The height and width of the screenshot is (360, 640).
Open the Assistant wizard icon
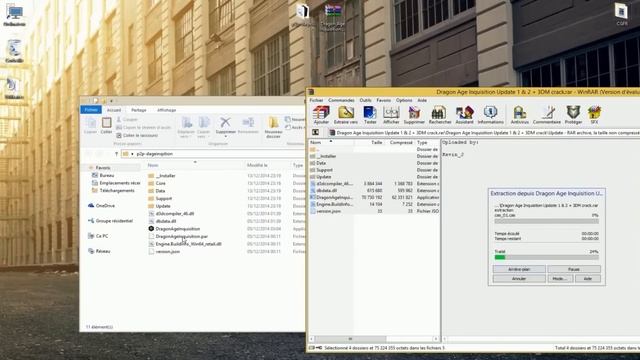tap(464, 115)
